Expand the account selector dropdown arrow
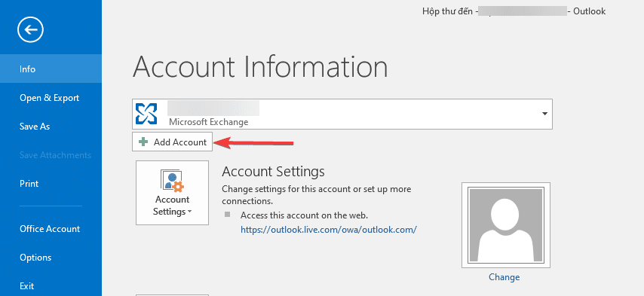 pyautogui.click(x=544, y=114)
